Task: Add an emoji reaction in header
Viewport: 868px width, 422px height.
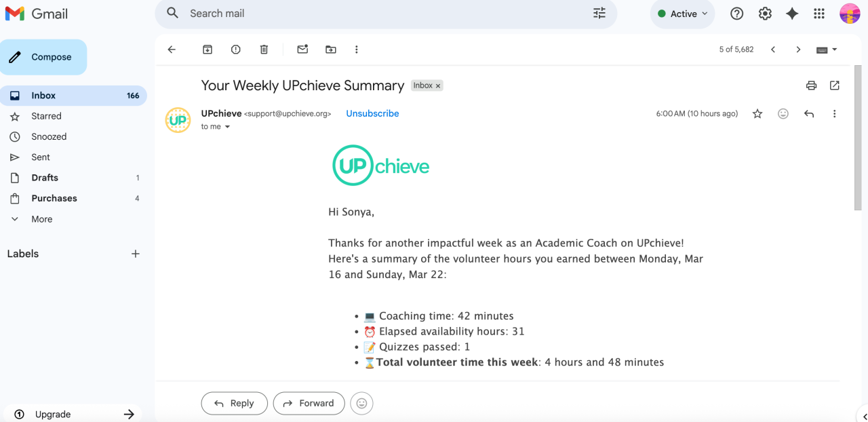Action: pos(783,114)
